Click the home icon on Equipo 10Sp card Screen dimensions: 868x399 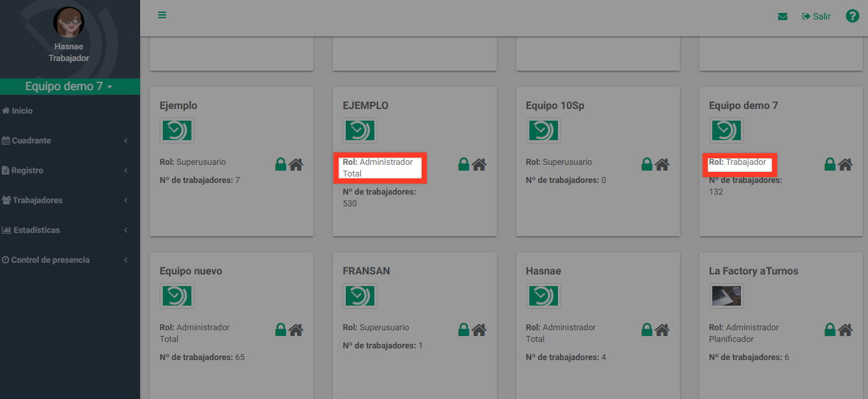[x=662, y=164]
